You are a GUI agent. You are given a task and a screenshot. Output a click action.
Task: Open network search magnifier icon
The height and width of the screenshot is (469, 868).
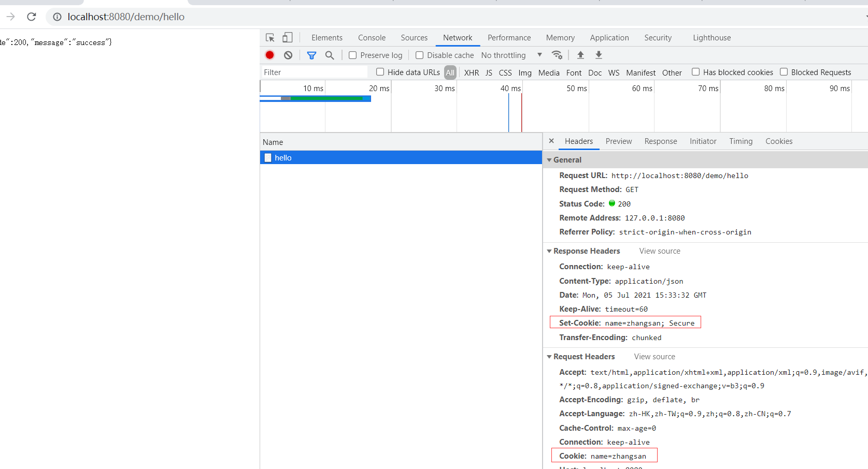330,55
